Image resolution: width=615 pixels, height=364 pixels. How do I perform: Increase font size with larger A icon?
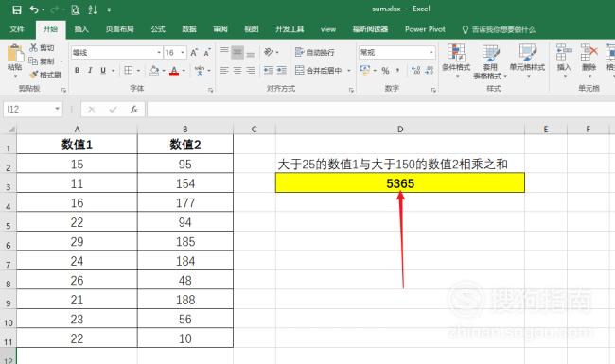194,53
